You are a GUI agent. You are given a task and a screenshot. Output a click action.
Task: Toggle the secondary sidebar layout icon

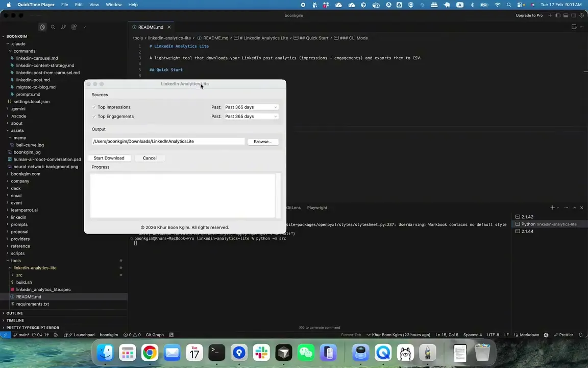(574, 15)
